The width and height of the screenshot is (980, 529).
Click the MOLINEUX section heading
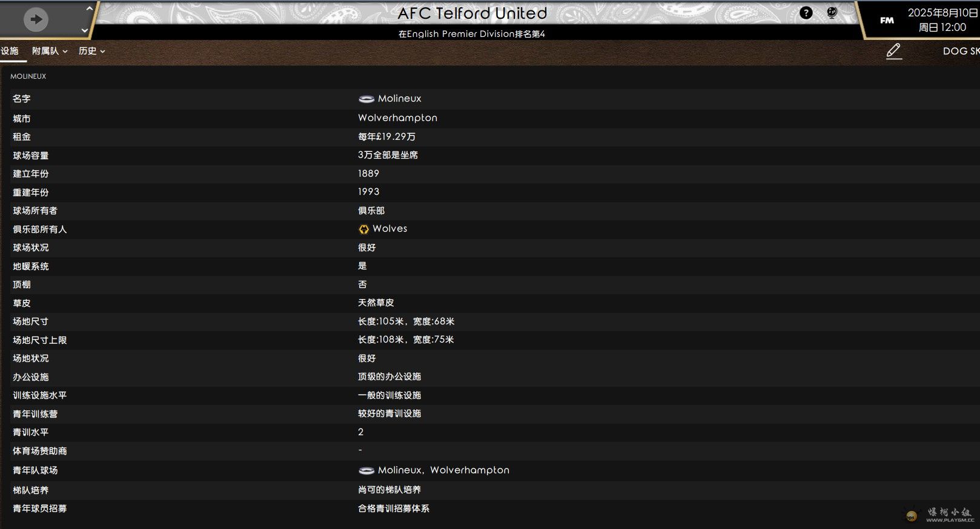[x=28, y=76]
